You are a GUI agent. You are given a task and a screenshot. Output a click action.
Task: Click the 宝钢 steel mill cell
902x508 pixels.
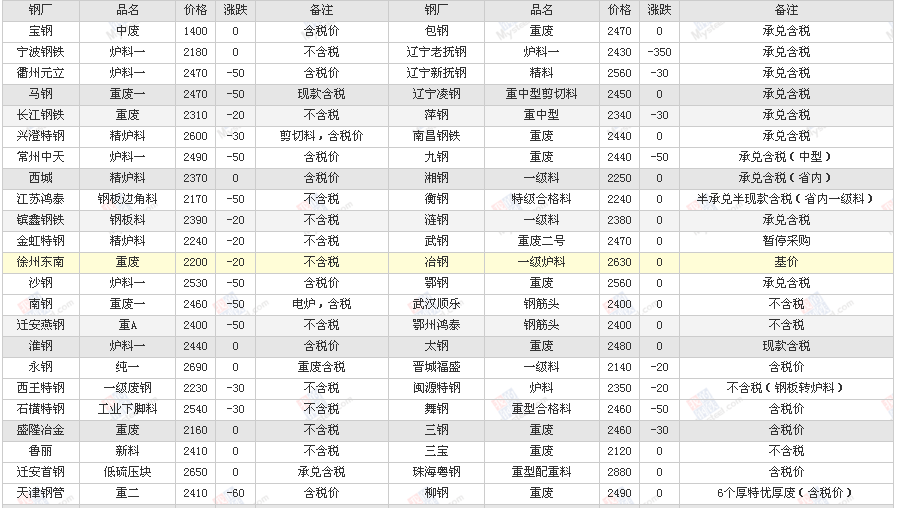(41, 31)
